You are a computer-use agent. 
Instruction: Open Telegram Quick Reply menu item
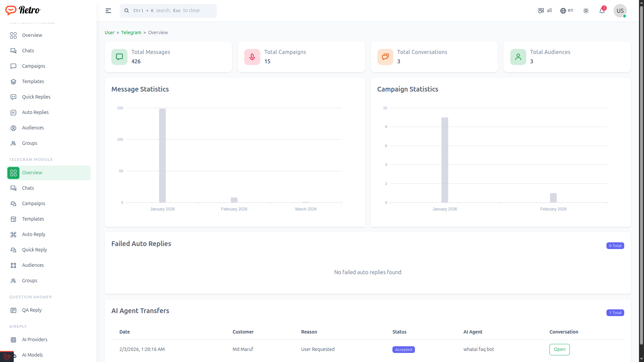tap(34, 250)
